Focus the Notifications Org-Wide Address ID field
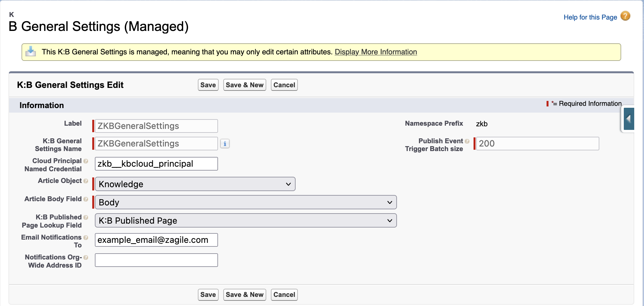This screenshot has height=306, width=644. pos(156,260)
